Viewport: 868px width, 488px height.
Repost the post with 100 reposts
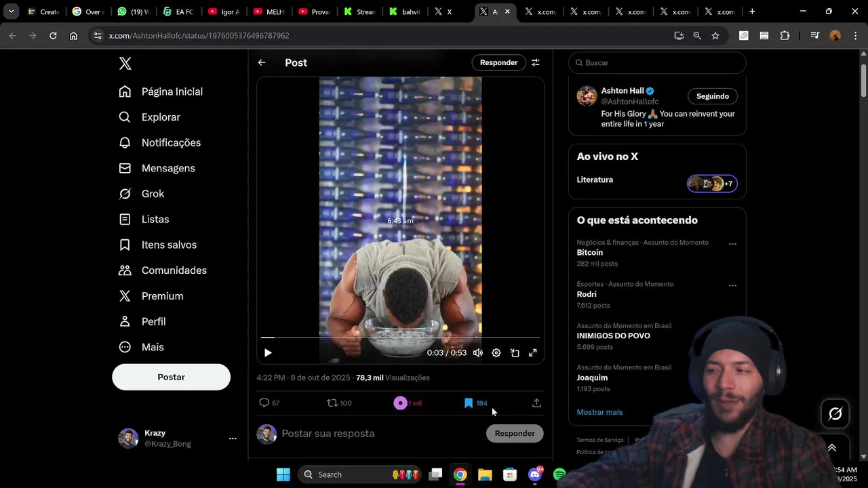(x=339, y=403)
